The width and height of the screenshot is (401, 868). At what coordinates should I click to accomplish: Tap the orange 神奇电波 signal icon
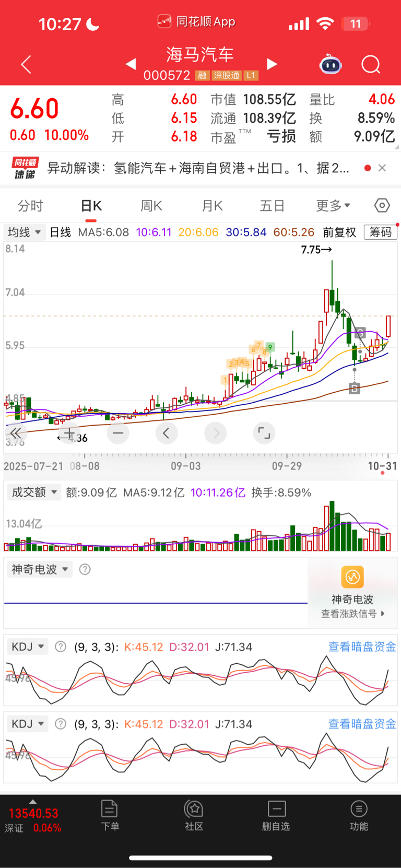pos(352,577)
